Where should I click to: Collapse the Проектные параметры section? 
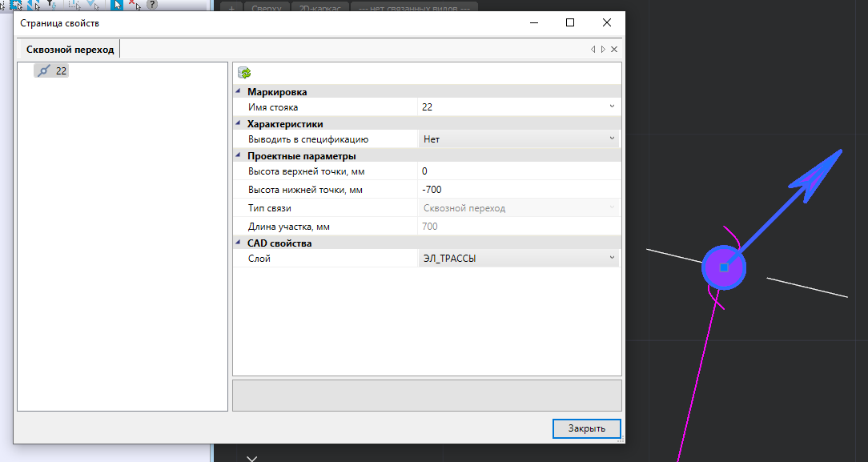(x=239, y=156)
